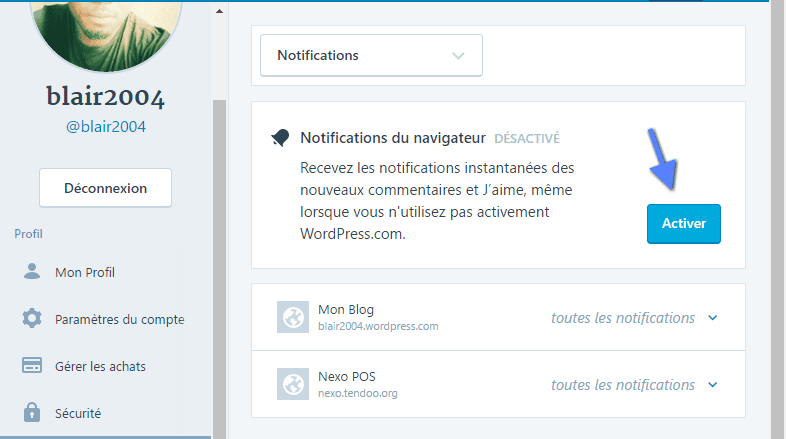
Task: Open the blair2004.wordpress.com site link
Action: point(378,326)
